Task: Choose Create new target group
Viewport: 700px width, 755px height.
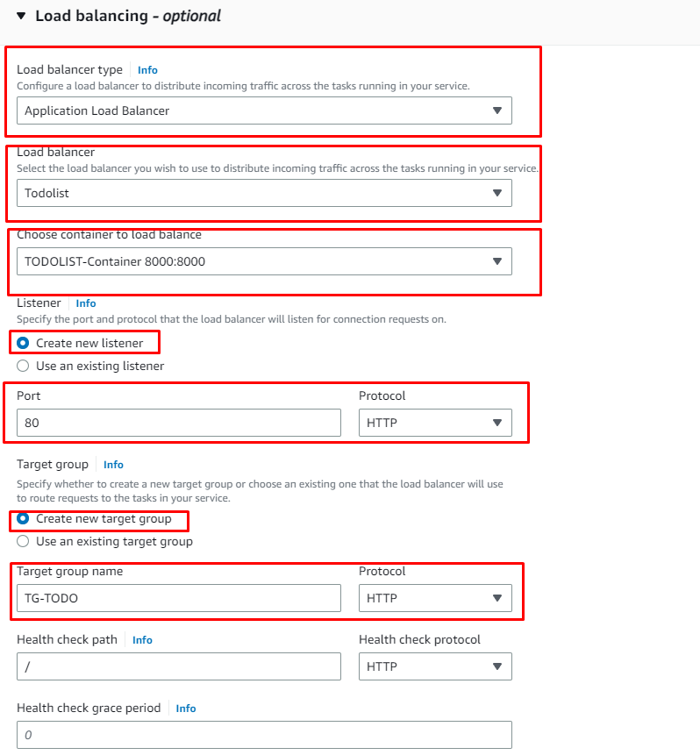Action: [x=21, y=519]
